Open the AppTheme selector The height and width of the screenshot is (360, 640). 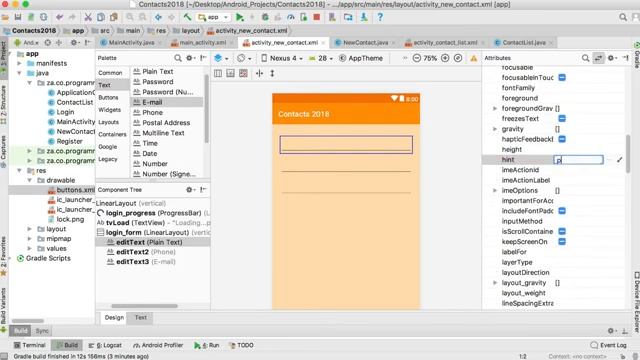pyautogui.click(x=361, y=58)
